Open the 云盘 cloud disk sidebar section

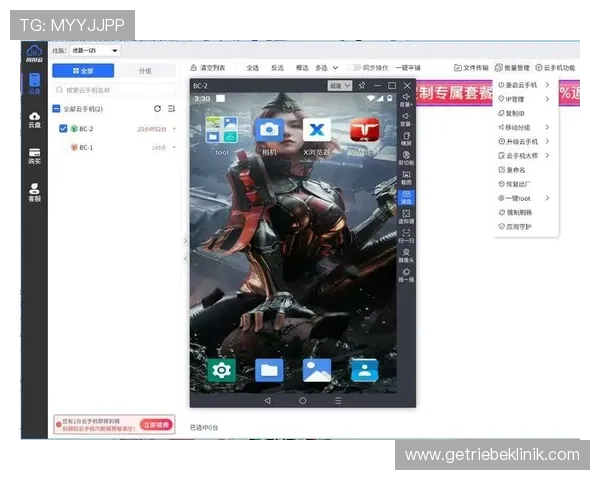pos(34,120)
